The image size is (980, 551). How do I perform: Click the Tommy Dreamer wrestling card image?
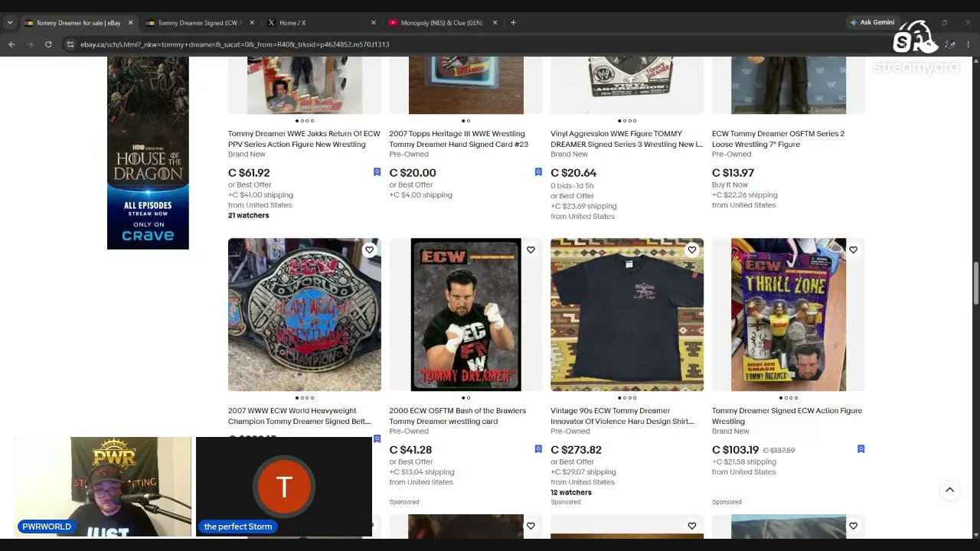pos(465,315)
